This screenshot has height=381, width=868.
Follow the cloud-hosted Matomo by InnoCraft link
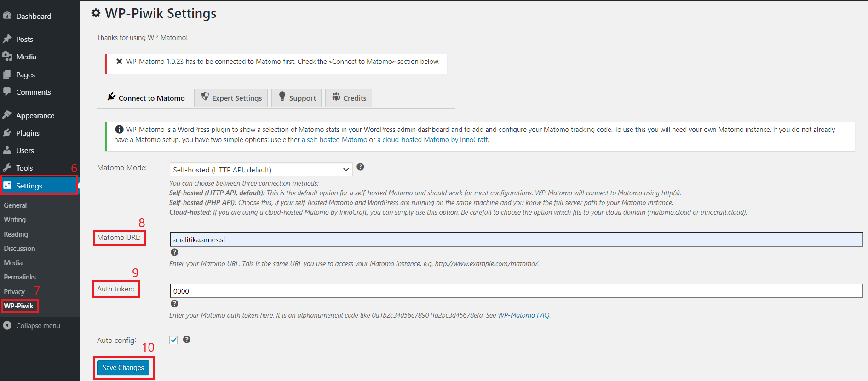(432, 140)
